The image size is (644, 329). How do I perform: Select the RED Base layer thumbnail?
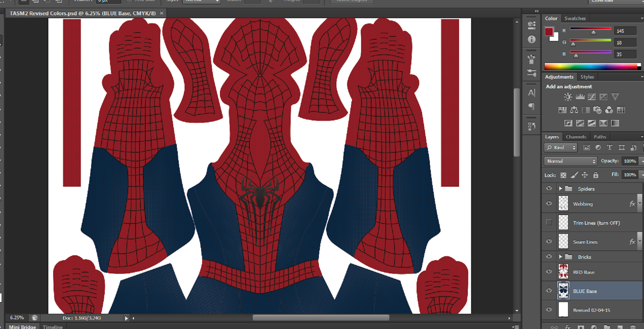click(563, 272)
